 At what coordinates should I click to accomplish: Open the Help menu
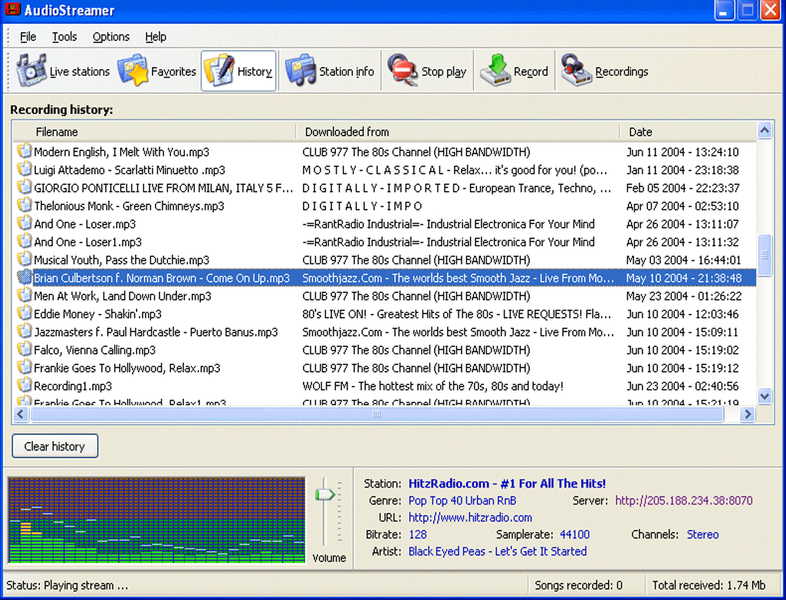tap(155, 37)
